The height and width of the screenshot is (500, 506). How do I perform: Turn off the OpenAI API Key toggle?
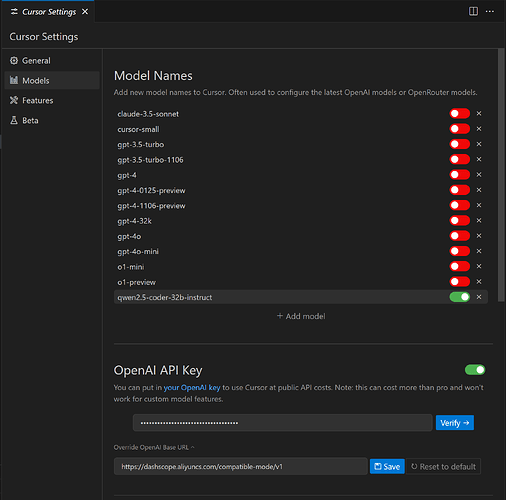(x=475, y=370)
